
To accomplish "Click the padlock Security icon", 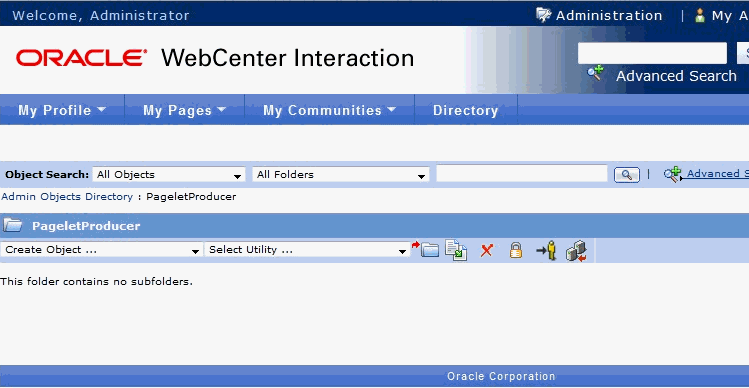I will [516, 250].
